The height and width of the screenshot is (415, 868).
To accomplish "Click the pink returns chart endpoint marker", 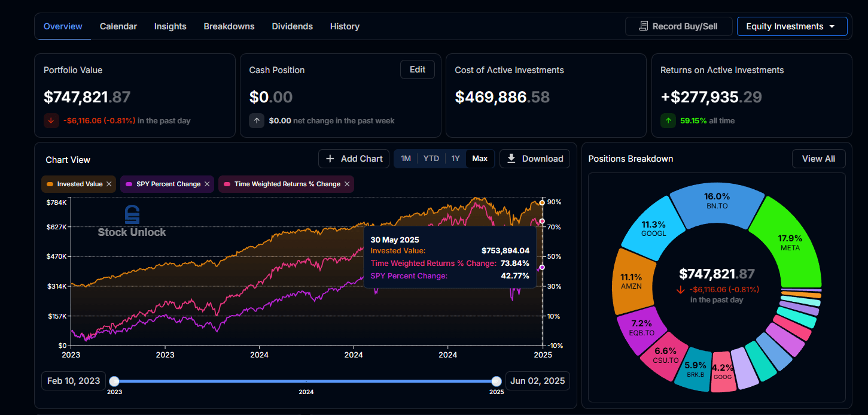I will point(542,221).
